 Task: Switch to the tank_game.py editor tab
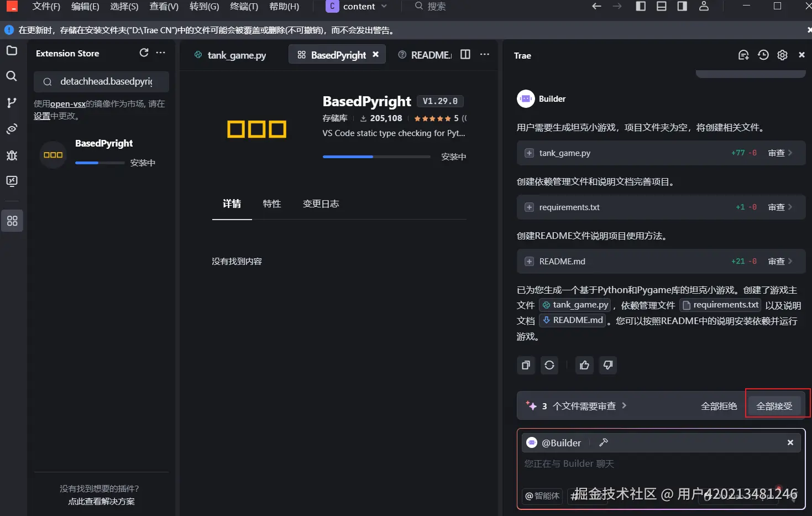(230, 55)
